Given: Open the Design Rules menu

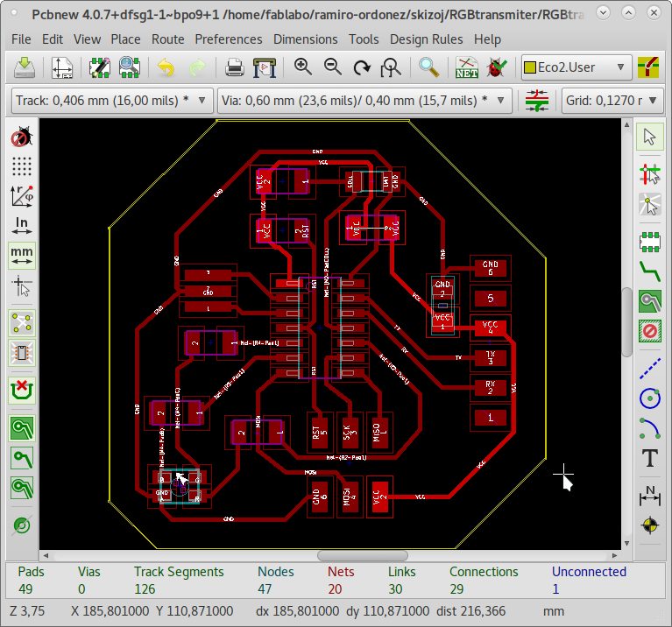Looking at the screenshot, I should click(426, 39).
